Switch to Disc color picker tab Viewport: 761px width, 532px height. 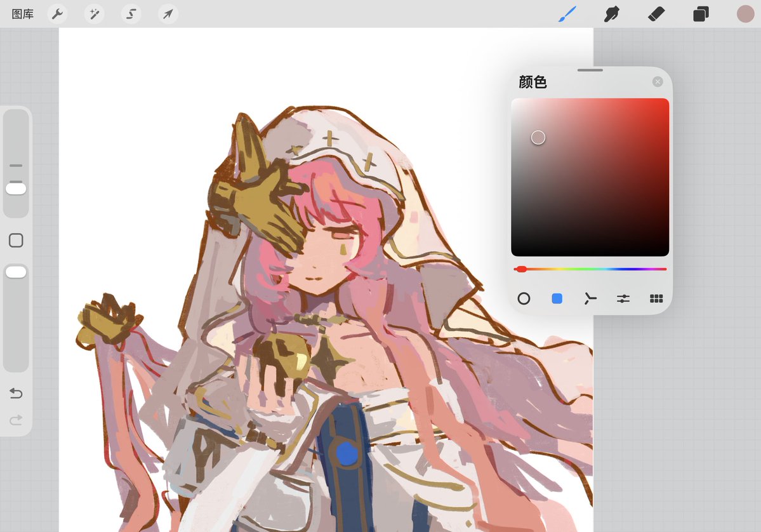point(524,298)
